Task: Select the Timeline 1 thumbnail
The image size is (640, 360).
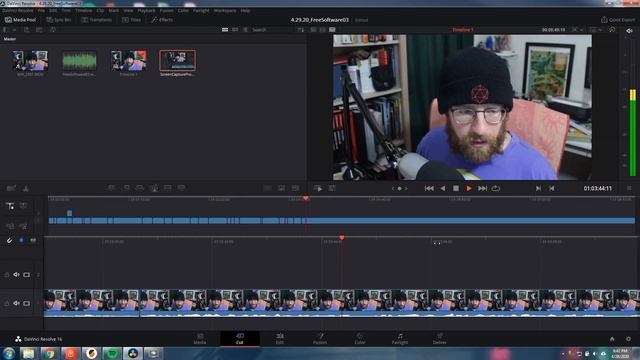Action: (x=129, y=61)
